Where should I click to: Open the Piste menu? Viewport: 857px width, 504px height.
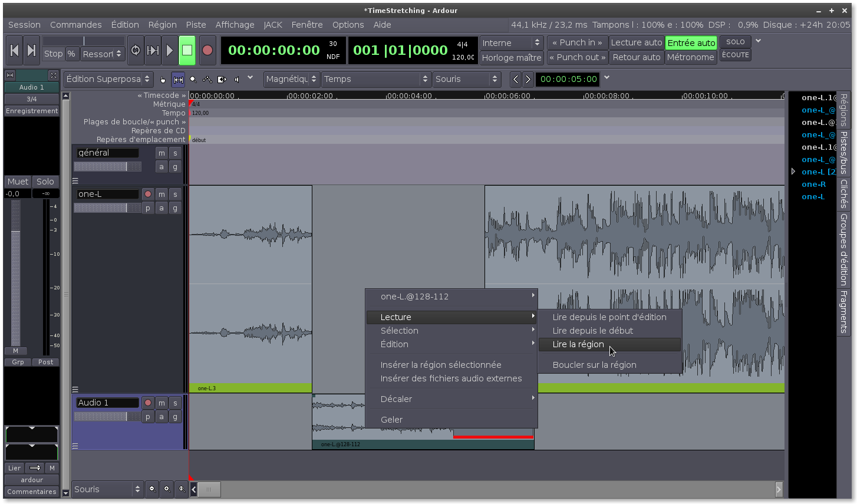(196, 25)
